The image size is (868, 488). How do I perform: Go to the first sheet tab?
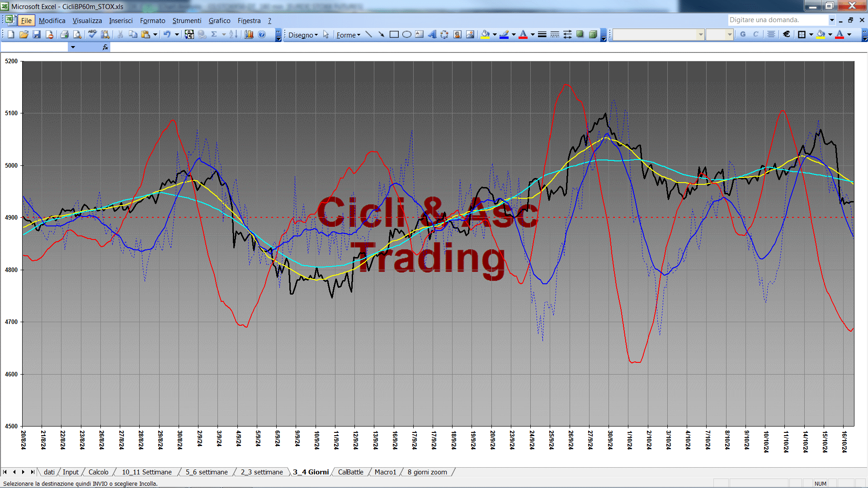click(x=5, y=472)
